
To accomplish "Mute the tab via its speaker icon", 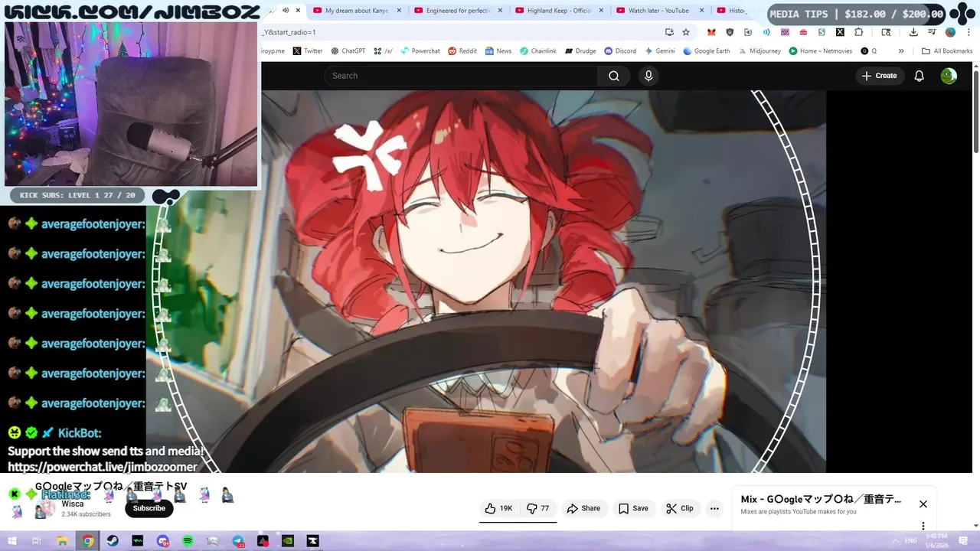I will [x=286, y=11].
